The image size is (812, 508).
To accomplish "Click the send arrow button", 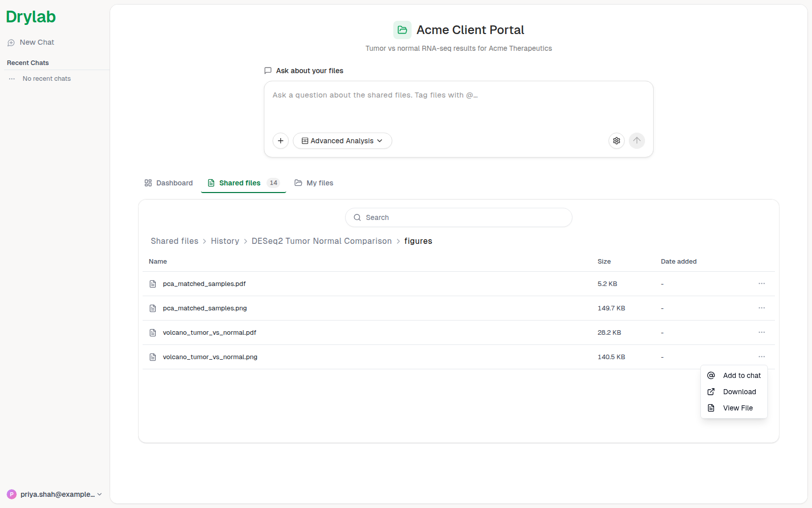I will [x=637, y=141].
